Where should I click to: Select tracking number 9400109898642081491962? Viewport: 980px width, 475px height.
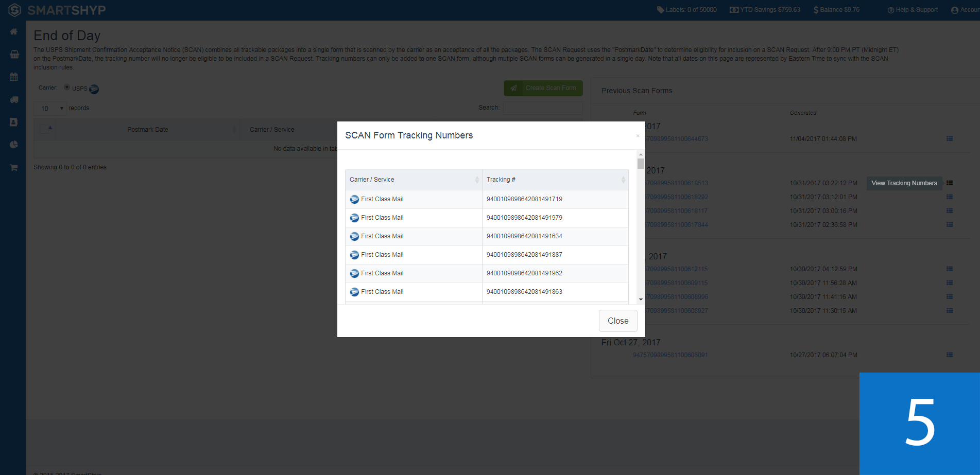pos(524,273)
